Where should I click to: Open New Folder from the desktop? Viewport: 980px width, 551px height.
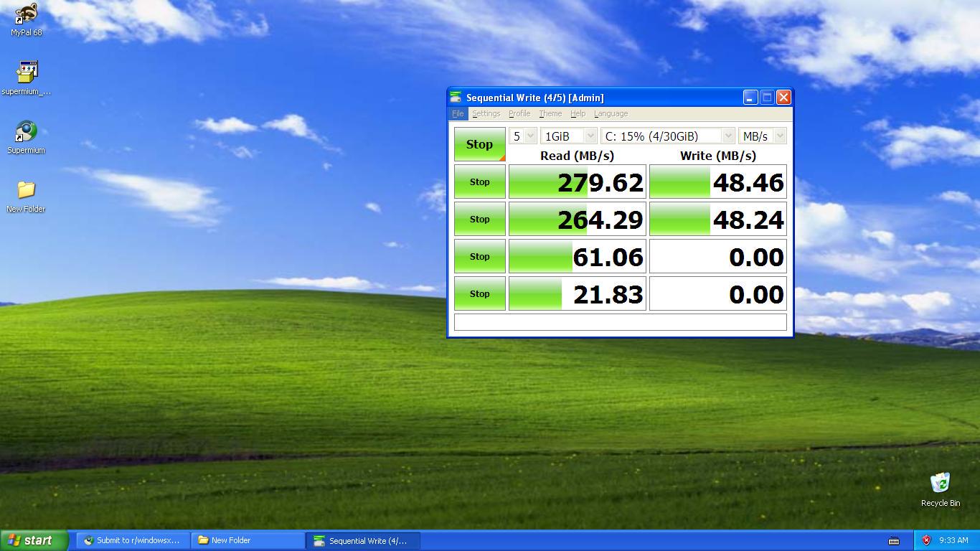[x=25, y=194]
